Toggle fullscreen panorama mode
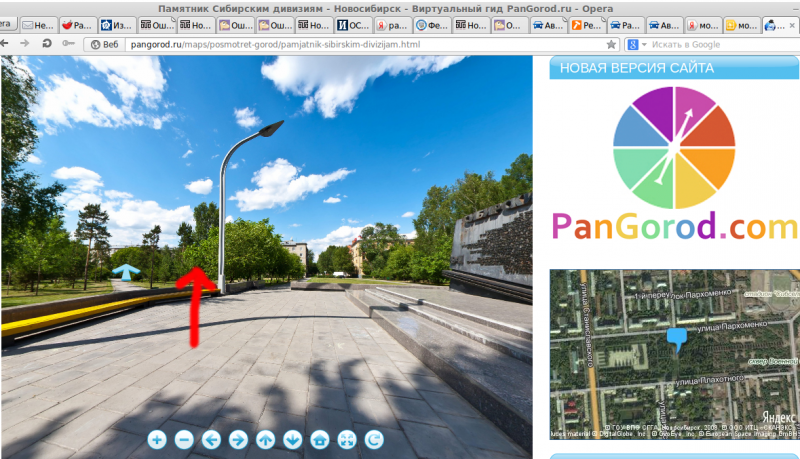 [347, 439]
